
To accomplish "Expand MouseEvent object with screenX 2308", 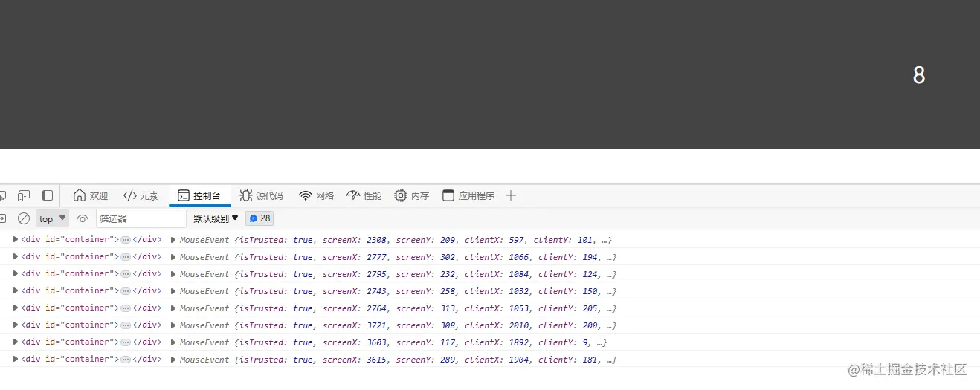I will pyautogui.click(x=173, y=240).
